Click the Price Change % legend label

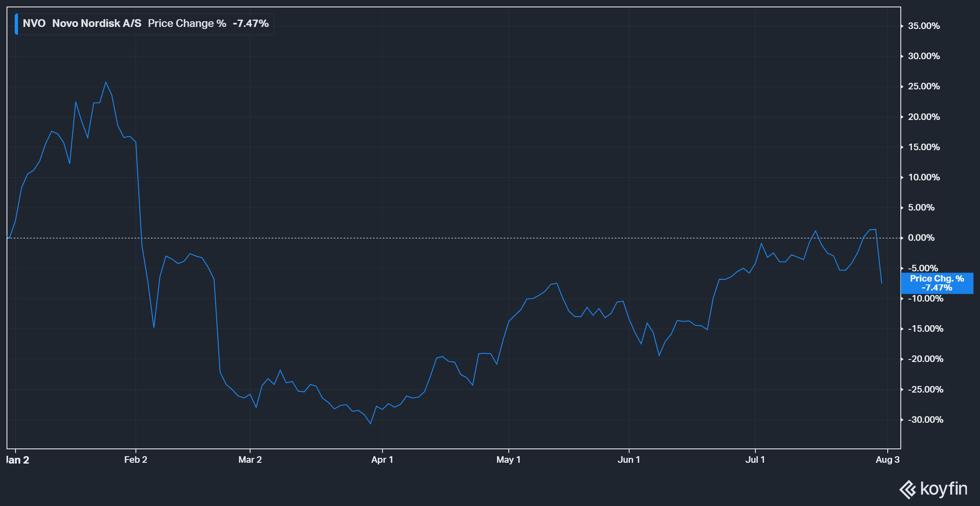tap(187, 24)
